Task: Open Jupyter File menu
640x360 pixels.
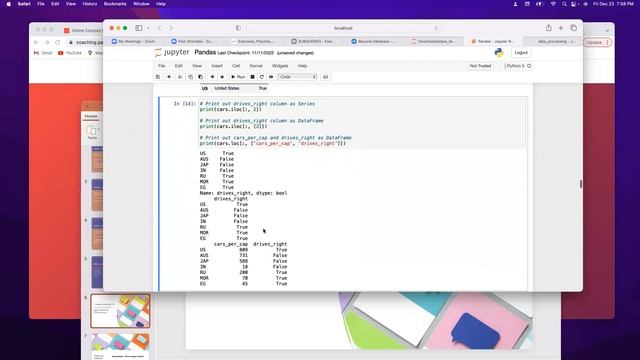Action: [x=162, y=66]
